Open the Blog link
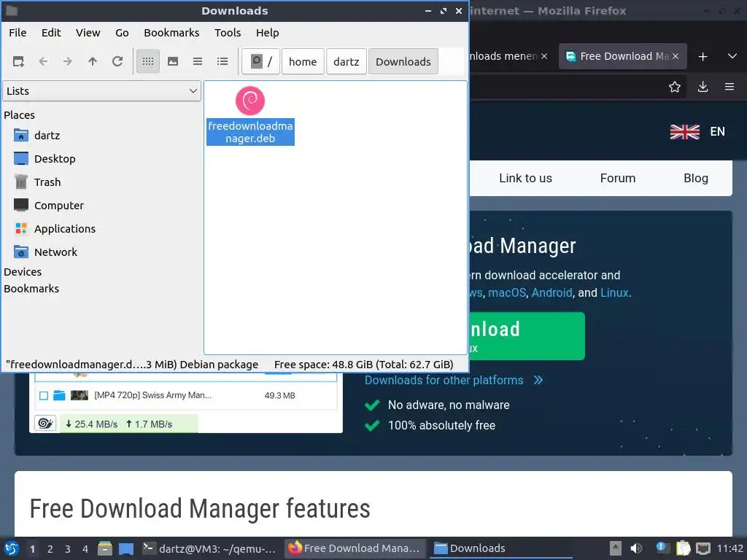This screenshot has height=560, width=747. (x=696, y=178)
